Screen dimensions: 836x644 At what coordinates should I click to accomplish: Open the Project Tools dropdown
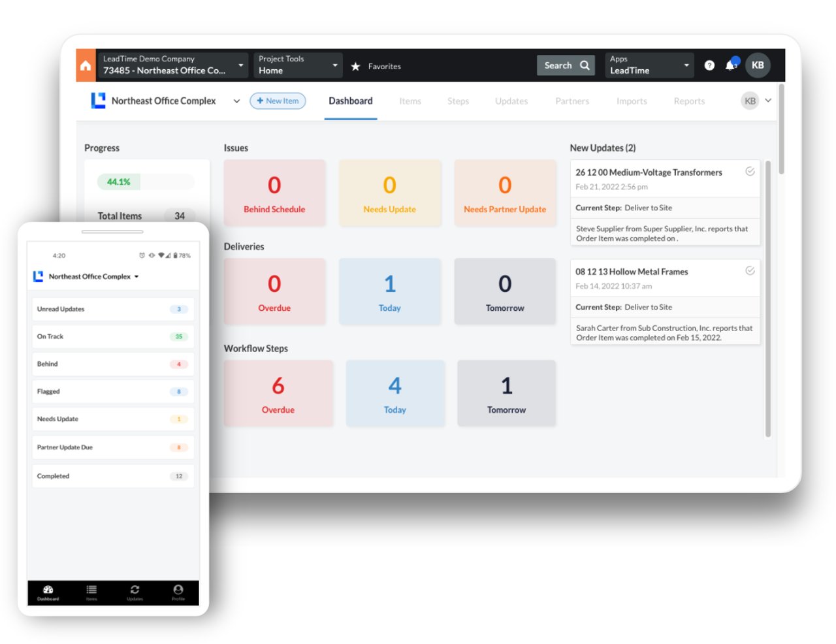pos(297,65)
